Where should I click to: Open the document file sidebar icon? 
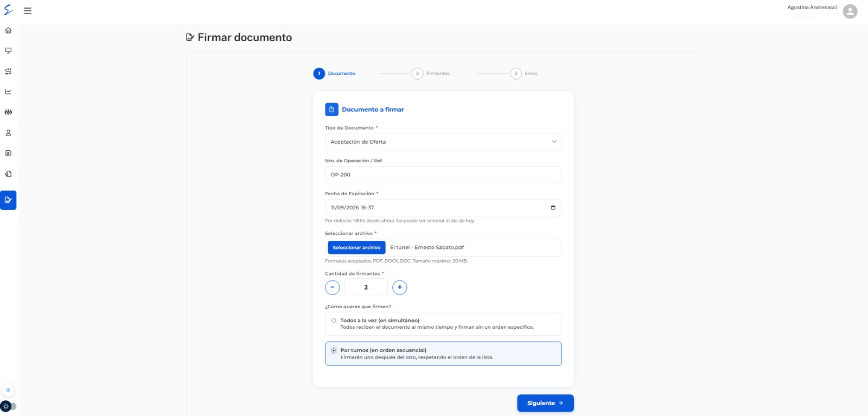(8, 174)
